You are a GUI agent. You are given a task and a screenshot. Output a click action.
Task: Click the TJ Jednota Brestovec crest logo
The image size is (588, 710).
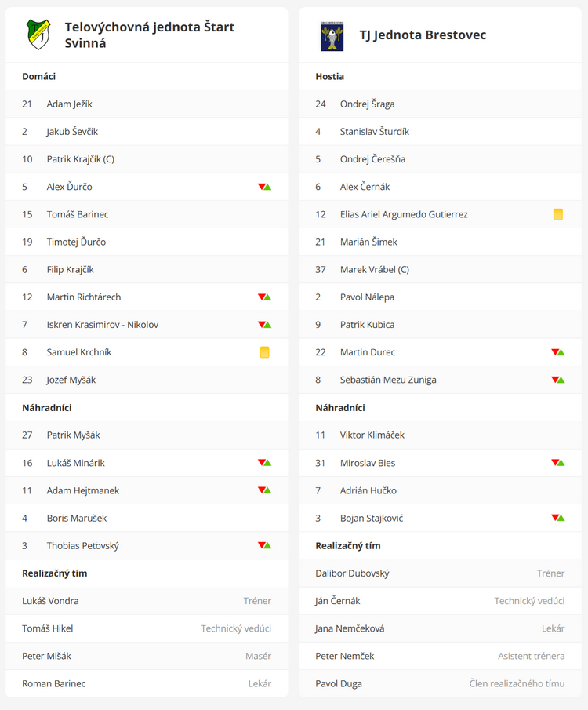click(332, 35)
